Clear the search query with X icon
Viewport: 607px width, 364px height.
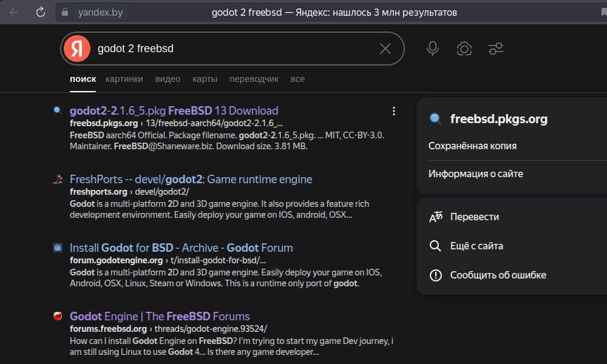coord(385,49)
